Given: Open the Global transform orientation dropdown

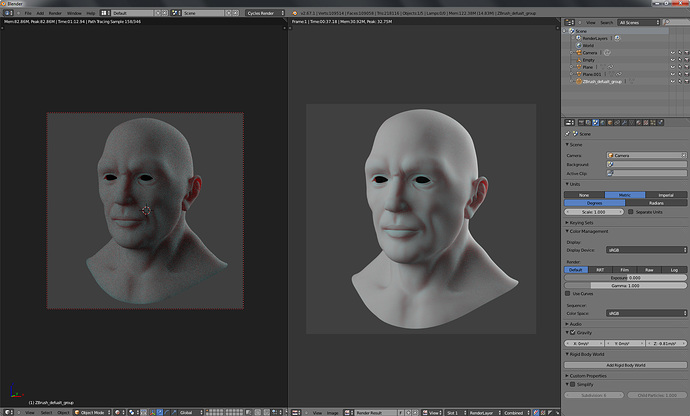Looking at the screenshot, I should coord(191,412).
